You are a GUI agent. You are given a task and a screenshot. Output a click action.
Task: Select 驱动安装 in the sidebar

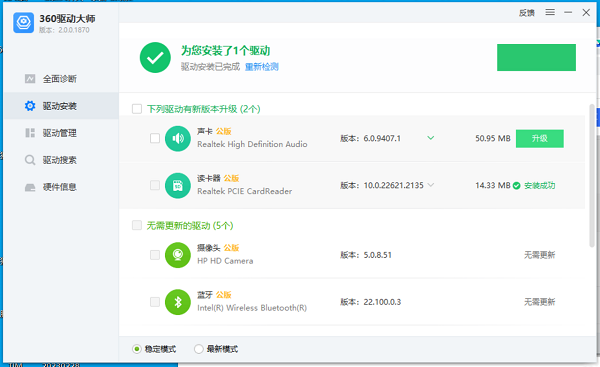pyautogui.click(x=61, y=106)
